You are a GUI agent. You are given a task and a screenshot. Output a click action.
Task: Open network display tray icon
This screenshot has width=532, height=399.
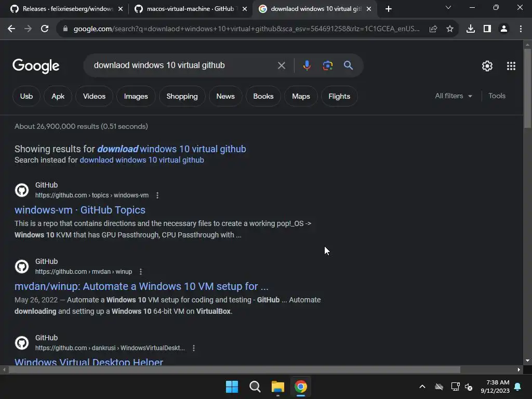pos(455,387)
